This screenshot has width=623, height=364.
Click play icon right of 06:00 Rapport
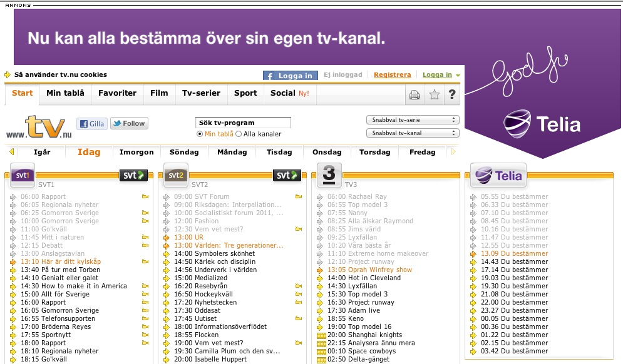pos(145,196)
